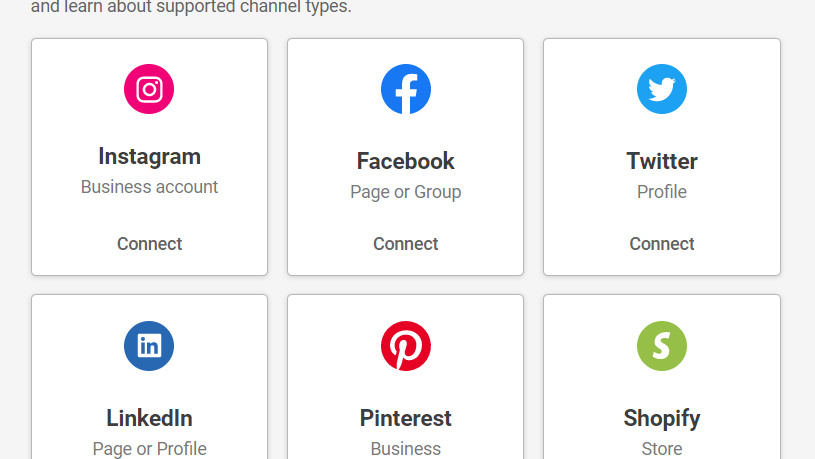Viewport: 815px width, 459px height.
Task: Click the Pinterest logo icon
Action: (x=405, y=346)
